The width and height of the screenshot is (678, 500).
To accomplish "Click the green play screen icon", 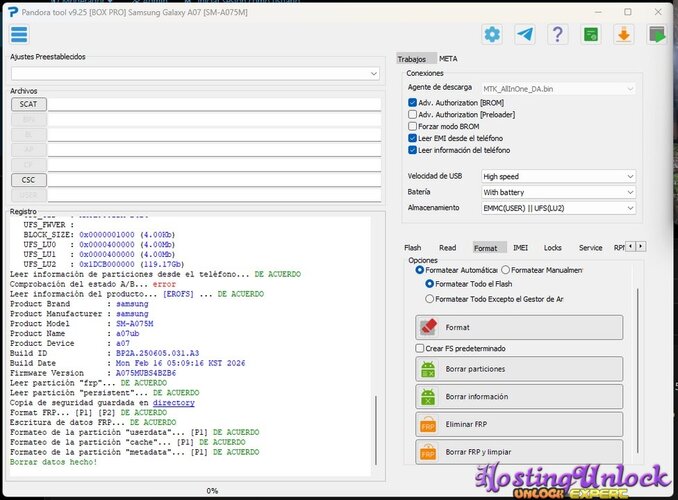I will (x=656, y=34).
